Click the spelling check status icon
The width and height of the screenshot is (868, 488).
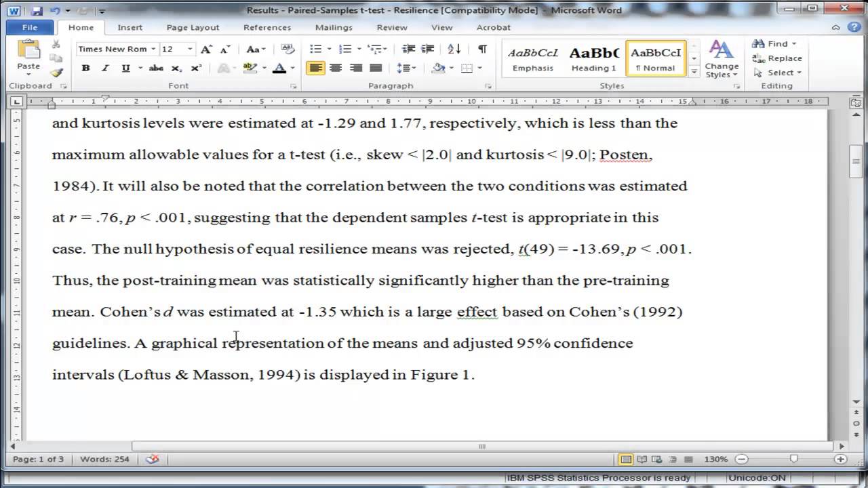(153, 459)
